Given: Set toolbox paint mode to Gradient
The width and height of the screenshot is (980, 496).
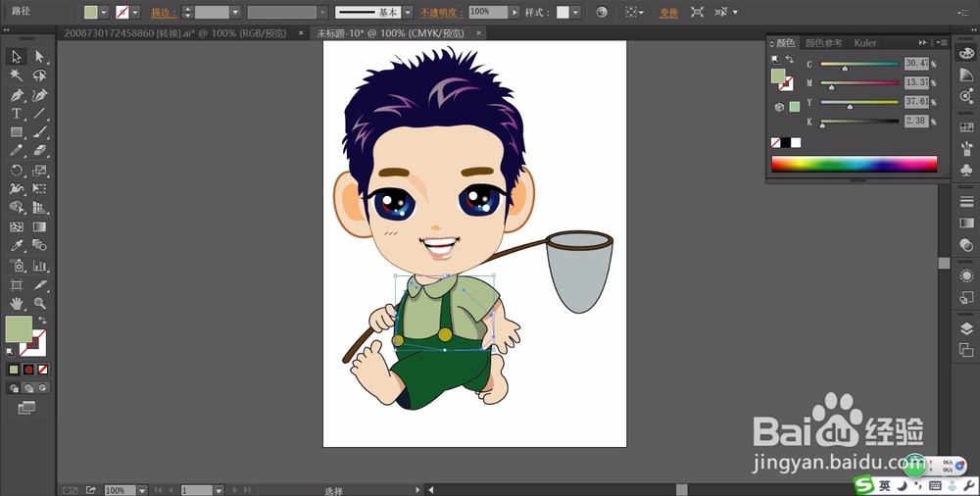Looking at the screenshot, I should point(28,370).
